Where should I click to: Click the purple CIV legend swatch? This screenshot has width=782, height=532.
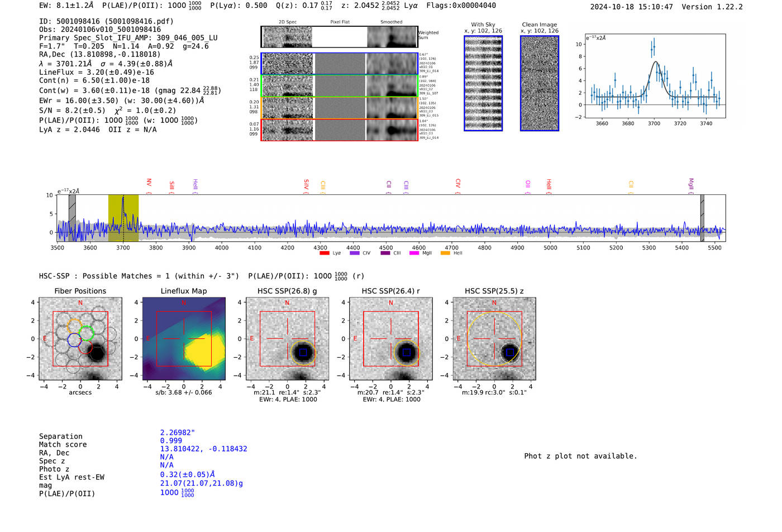point(354,253)
